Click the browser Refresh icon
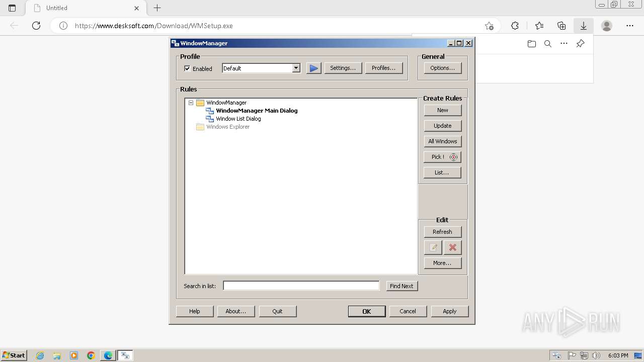644x362 pixels. click(x=36, y=26)
